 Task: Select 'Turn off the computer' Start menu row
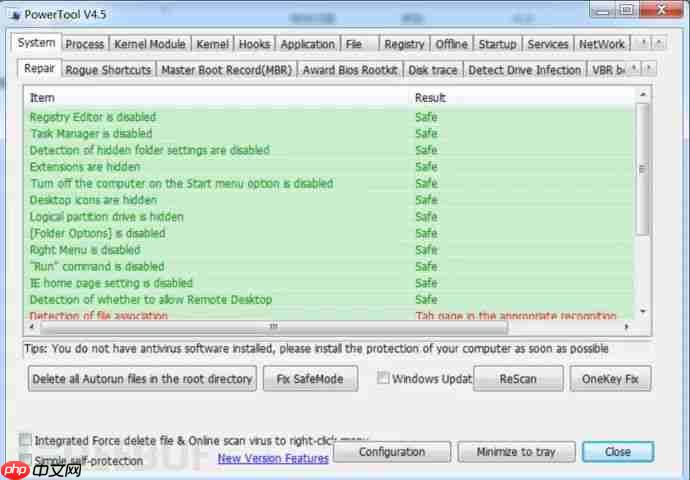[329, 183]
